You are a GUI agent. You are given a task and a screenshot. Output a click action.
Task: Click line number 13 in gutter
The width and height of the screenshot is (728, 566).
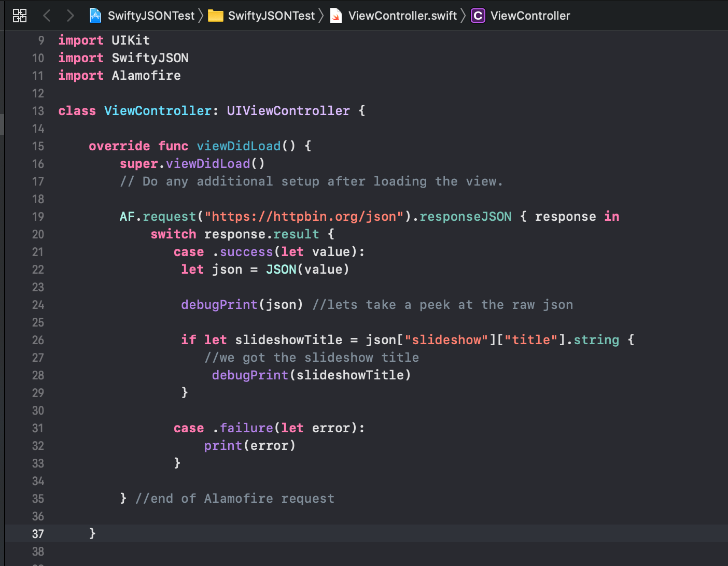pyautogui.click(x=38, y=111)
